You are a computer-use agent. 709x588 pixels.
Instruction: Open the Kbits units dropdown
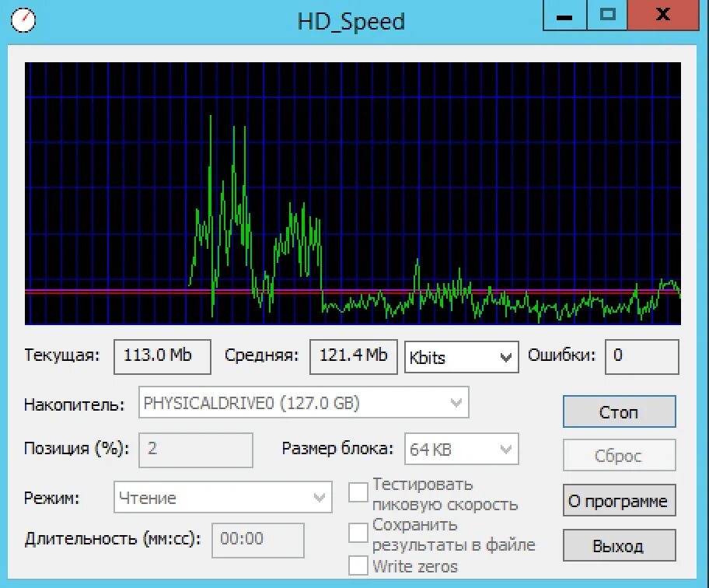[461, 357]
